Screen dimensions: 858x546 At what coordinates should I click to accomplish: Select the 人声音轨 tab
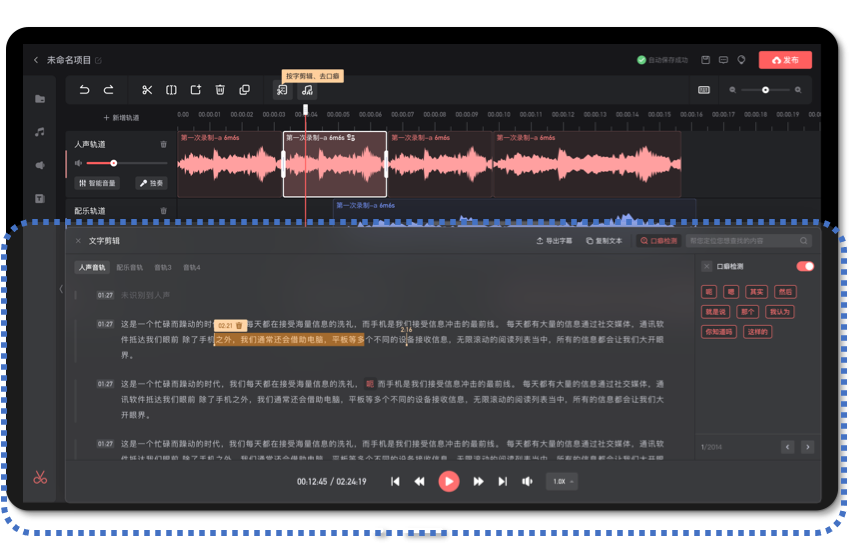tap(92, 268)
